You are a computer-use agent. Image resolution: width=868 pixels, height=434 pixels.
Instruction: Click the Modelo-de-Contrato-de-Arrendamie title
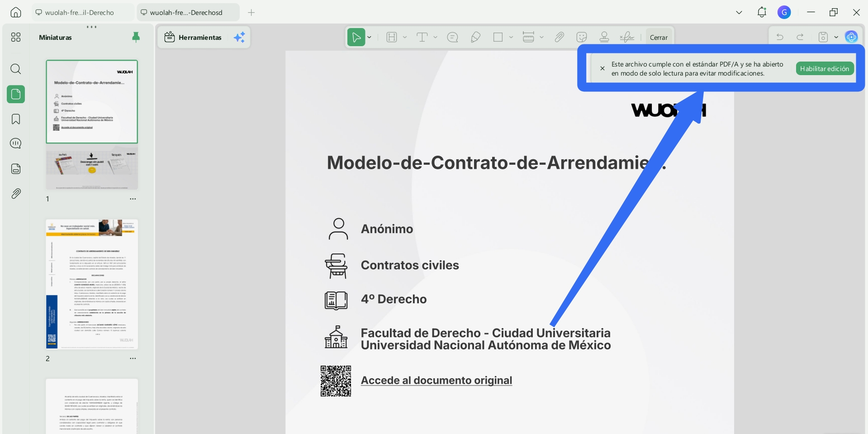(x=497, y=163)
